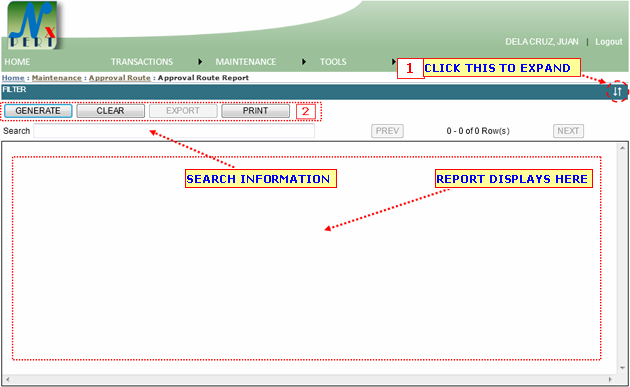Screen dimensions: 630x387
Task: Click the GENERATE button
Action: coord(38,111)
